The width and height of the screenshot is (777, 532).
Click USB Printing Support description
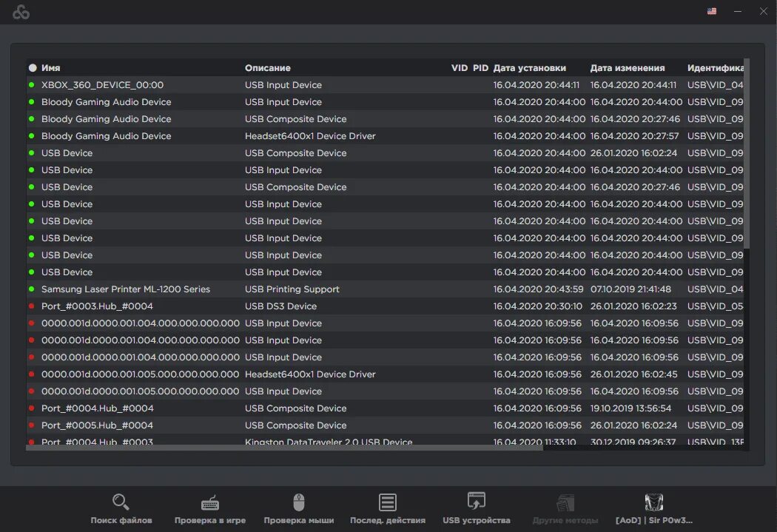(292, 289)
